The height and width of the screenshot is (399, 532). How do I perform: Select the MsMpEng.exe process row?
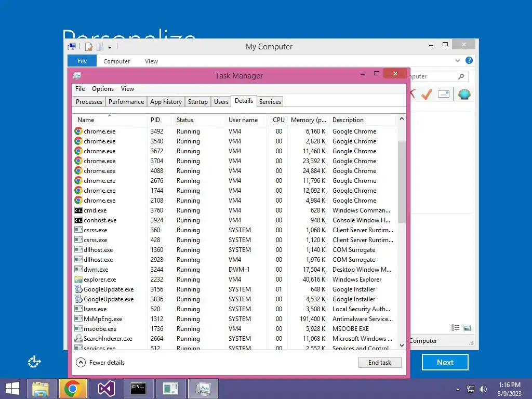[x=234, y=319]
